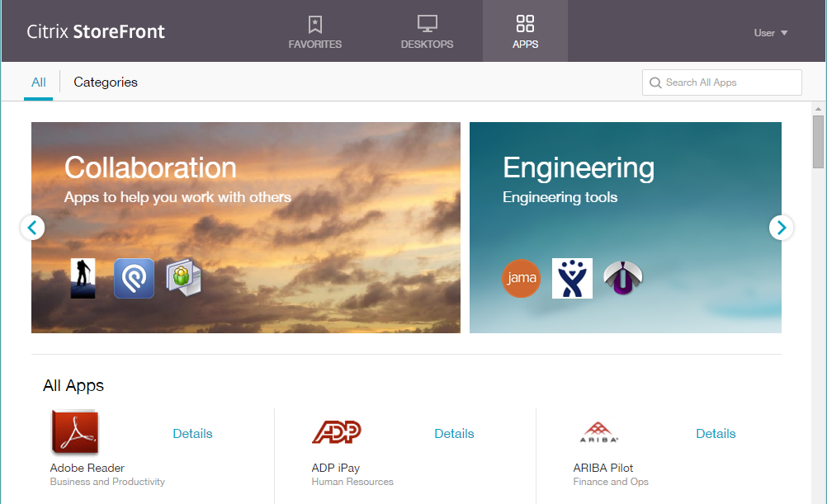Launch the ADP iPay app icon
827x504 pixels.
pyautogui.click(x=337, y=433)
